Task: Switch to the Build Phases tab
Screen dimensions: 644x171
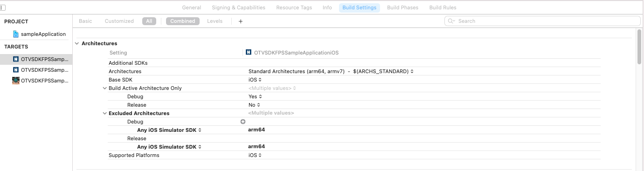Action: (x=402, y=7)
